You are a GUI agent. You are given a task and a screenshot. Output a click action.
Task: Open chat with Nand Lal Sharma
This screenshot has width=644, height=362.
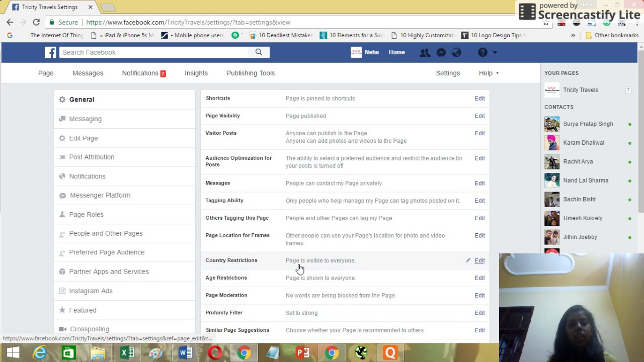point(588,180)
